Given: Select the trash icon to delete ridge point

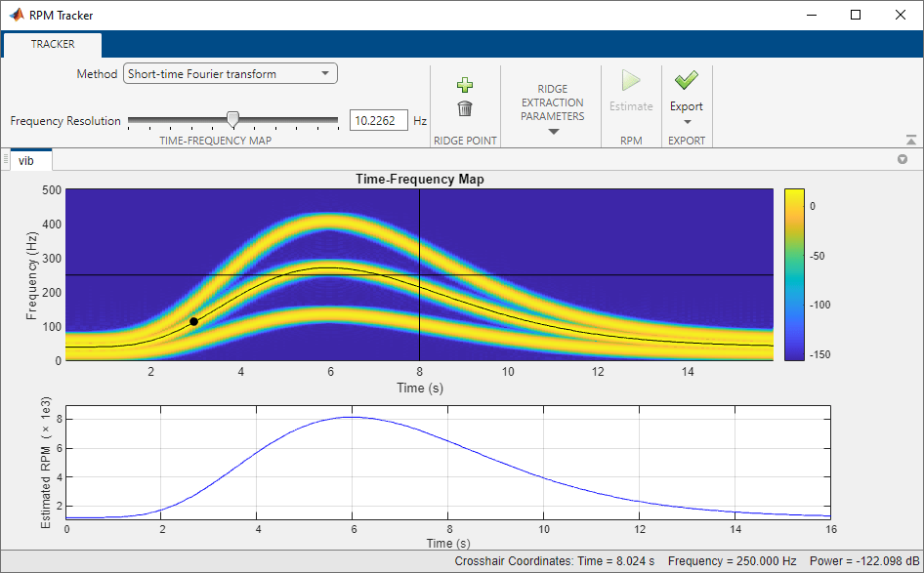Looking at the screenshot, I should point(465,107).
